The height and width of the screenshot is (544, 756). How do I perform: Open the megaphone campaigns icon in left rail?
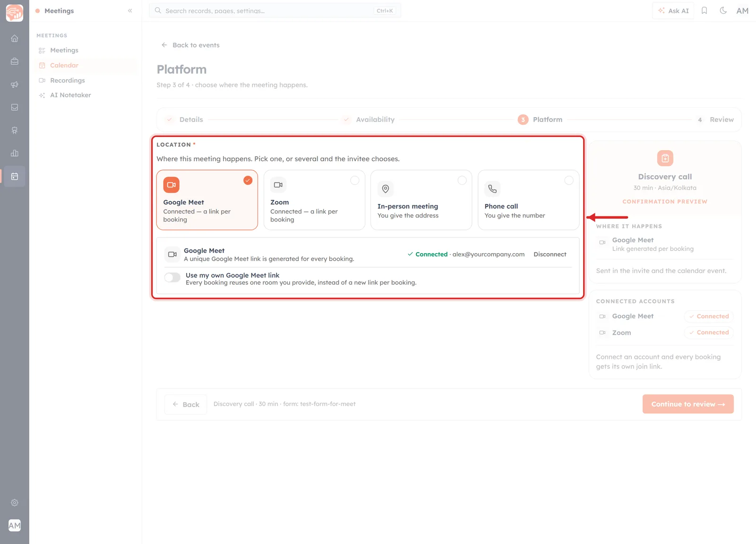[15, 85]
